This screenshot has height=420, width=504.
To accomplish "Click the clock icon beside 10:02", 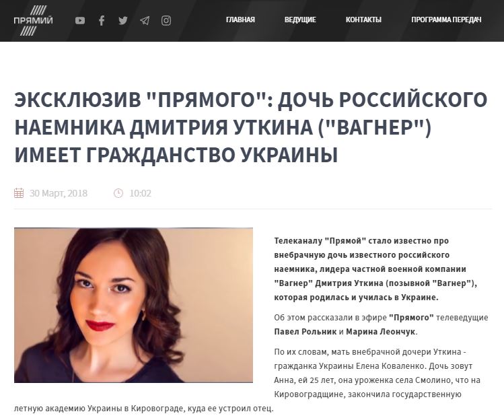I will click(118, 193).
